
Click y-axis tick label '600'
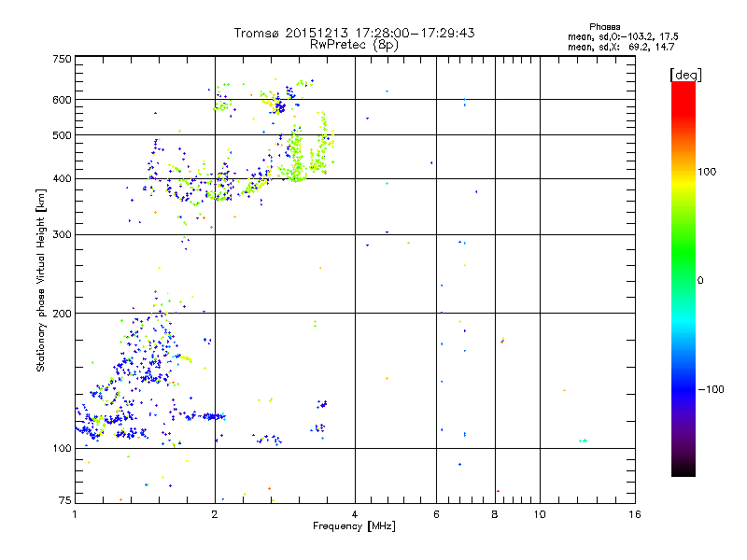point(62,100)
